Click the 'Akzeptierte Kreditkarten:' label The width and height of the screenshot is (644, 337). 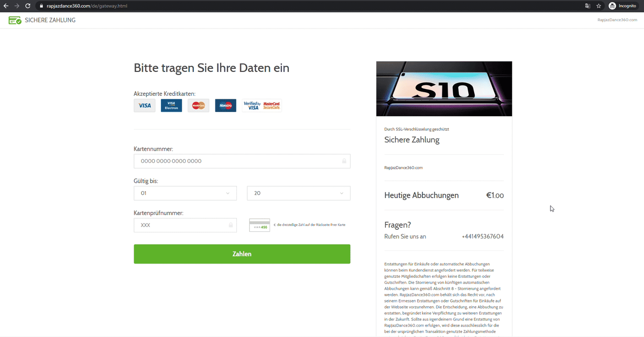click(164, 94)
